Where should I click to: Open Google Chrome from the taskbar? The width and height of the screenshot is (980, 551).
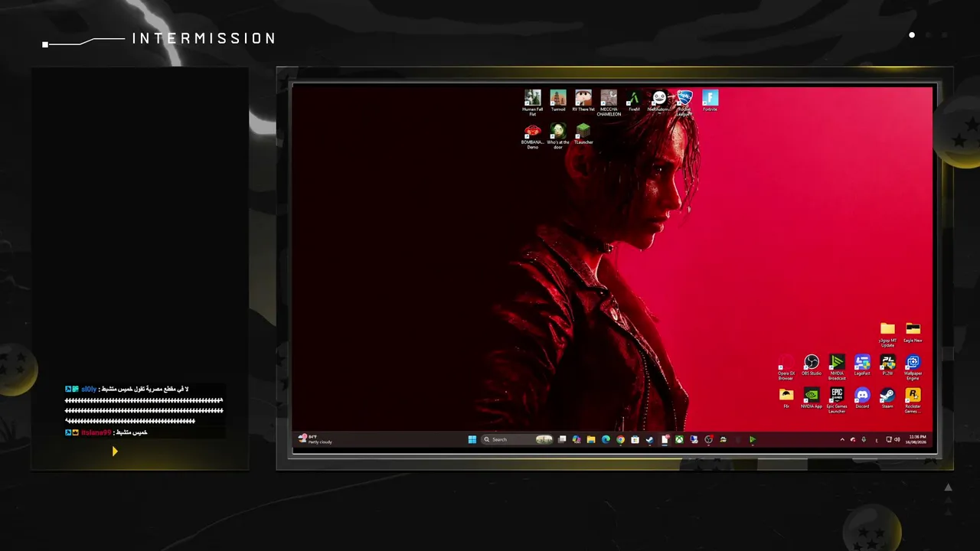pos(620,439)
